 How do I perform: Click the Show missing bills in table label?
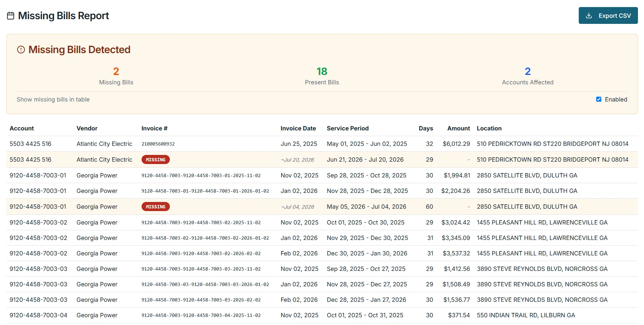53,99
